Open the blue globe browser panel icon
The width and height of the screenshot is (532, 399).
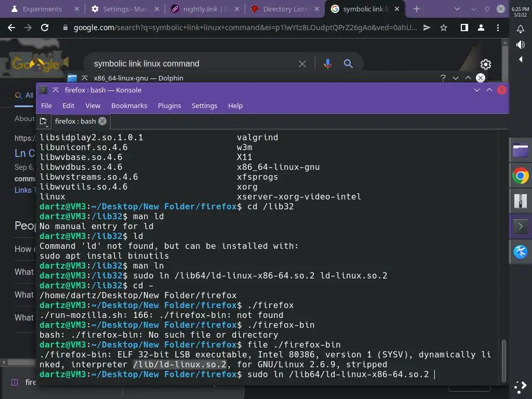tap(520, 252)
